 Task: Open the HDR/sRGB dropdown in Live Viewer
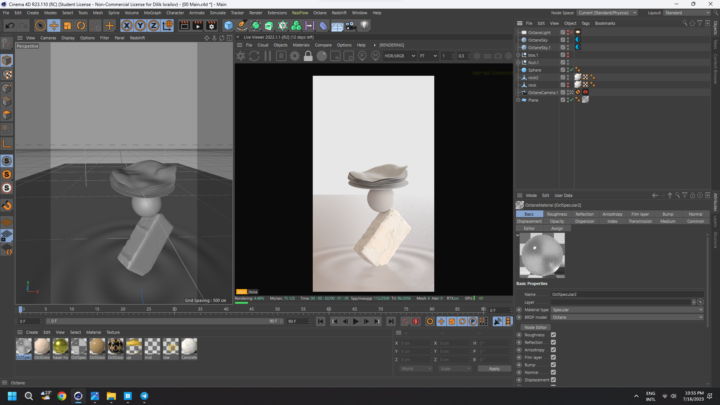[399, 56]
